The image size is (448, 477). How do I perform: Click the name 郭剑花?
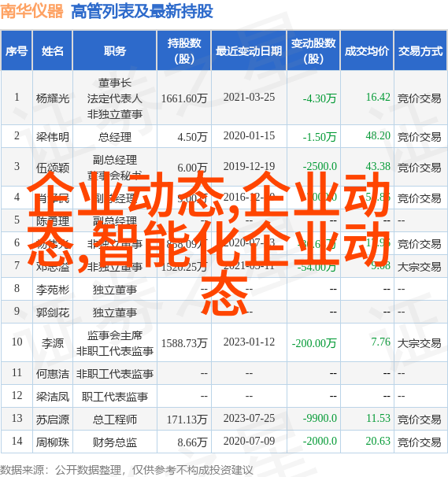[x=53, y=312]
